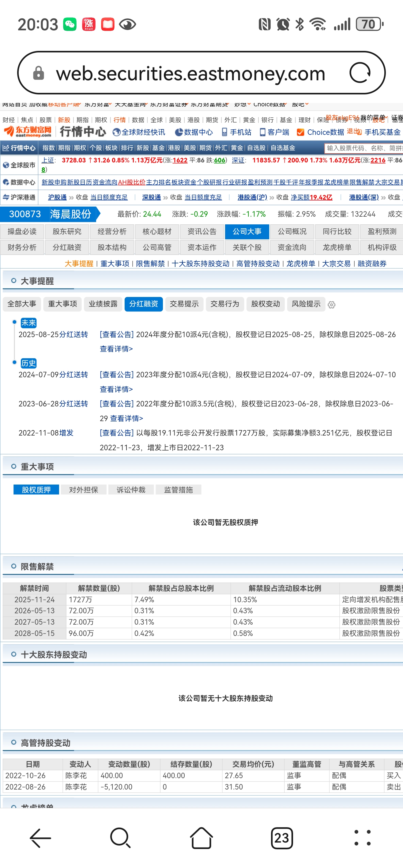Open the 公司高管 tab

[157, 247]
